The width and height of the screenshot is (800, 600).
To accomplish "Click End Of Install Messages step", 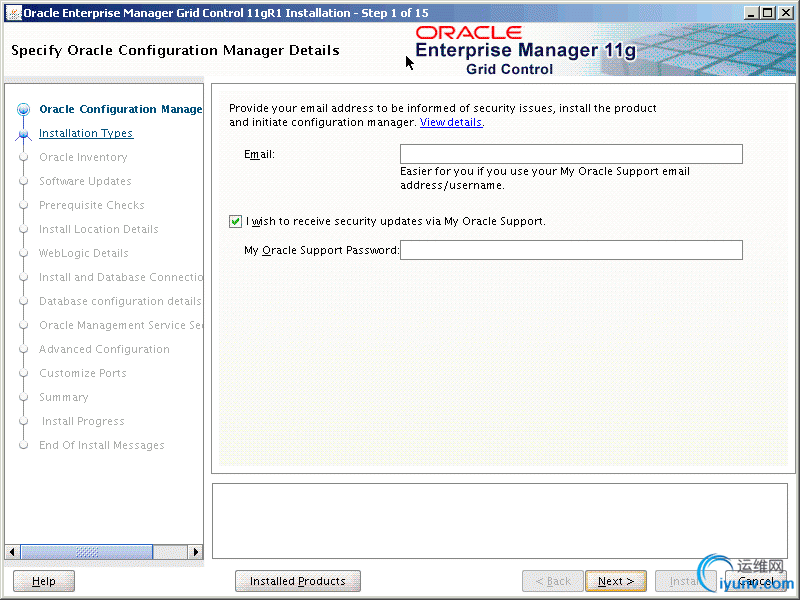I will (x=102, y=445).
